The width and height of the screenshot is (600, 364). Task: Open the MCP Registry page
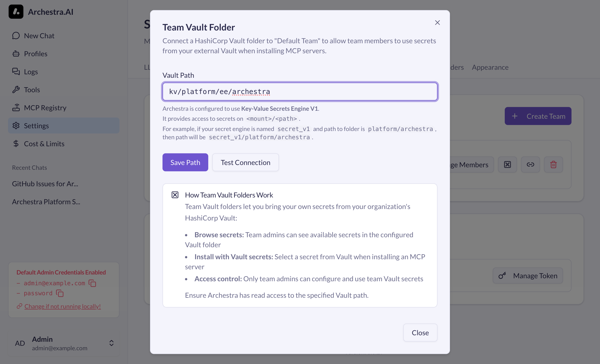coord(45,108)
